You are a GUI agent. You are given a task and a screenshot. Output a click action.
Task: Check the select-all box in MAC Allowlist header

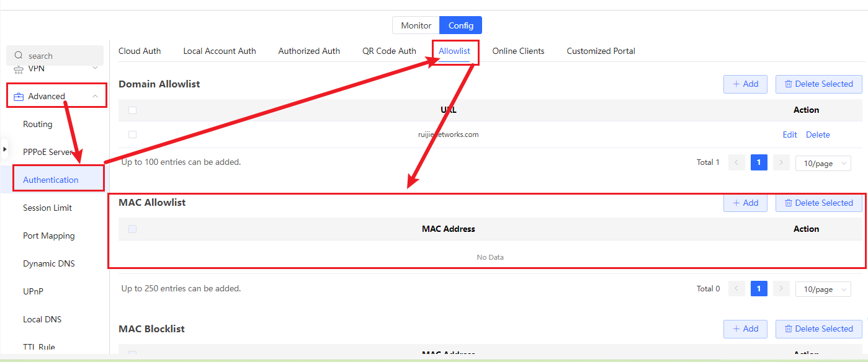(x=132, y=229)
